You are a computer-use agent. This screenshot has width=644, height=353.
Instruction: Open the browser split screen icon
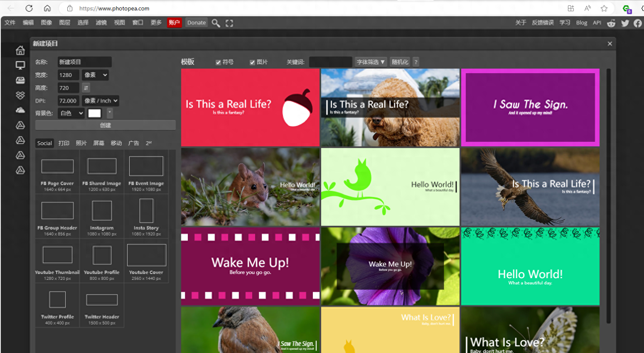click(571, 8)
